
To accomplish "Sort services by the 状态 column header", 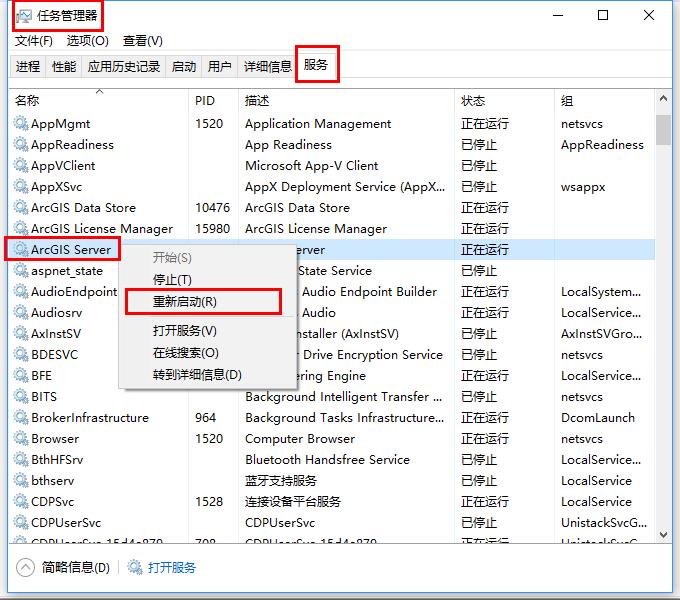I will click(x=504, y=101).
